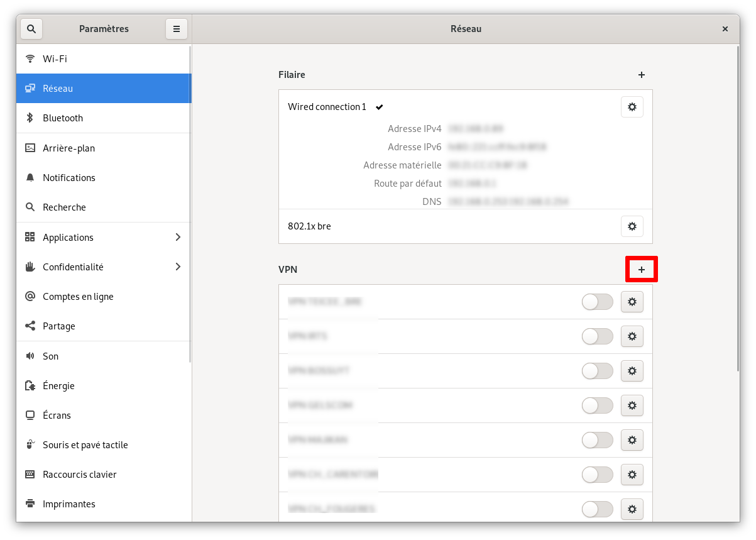Viewport: 756px width, 540px height.
Task: Click the Comptes en ligne at-sign icon
Action: pyautogui.click(x=30, y=297)
